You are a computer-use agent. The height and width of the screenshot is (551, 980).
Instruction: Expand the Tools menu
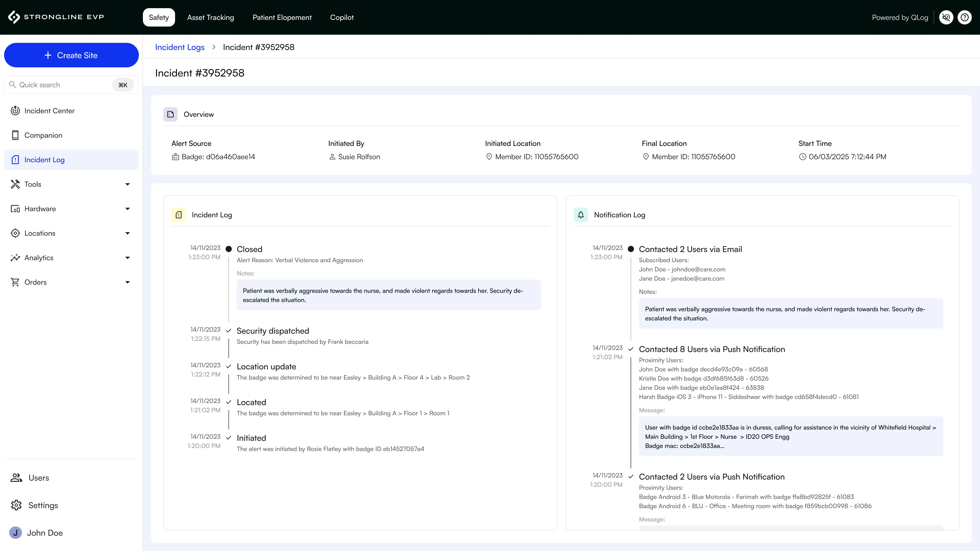click(127, 184)
